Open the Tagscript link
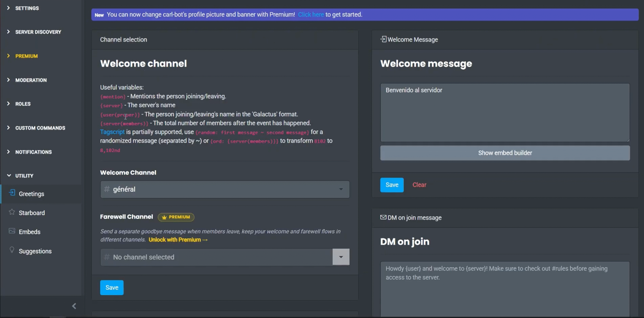 [112, 132]
